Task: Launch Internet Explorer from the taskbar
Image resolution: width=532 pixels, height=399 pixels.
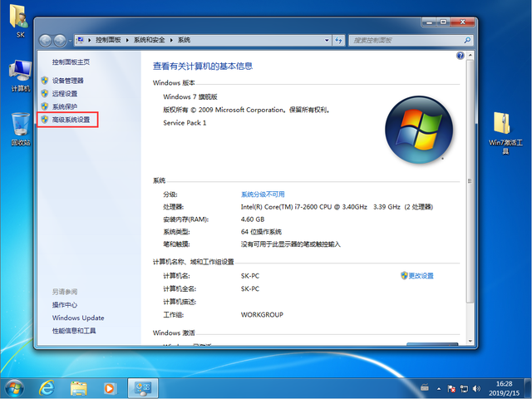Action: 47,388
